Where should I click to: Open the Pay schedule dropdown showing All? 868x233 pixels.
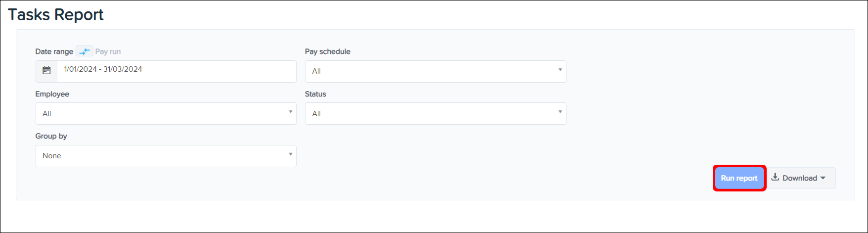pos(430,71)
